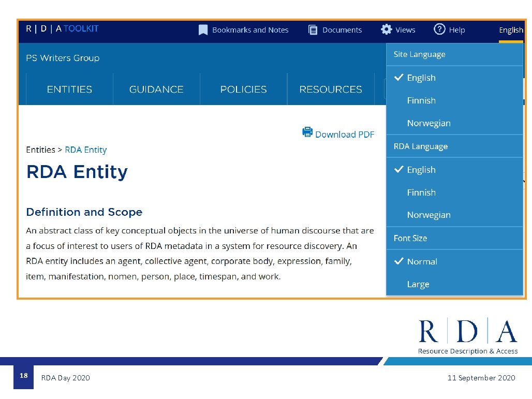The height and width of the screenshot is (399, 532).
Task: Click the checkmark beside RDA Language English
Action: click(x=399, y=169)
